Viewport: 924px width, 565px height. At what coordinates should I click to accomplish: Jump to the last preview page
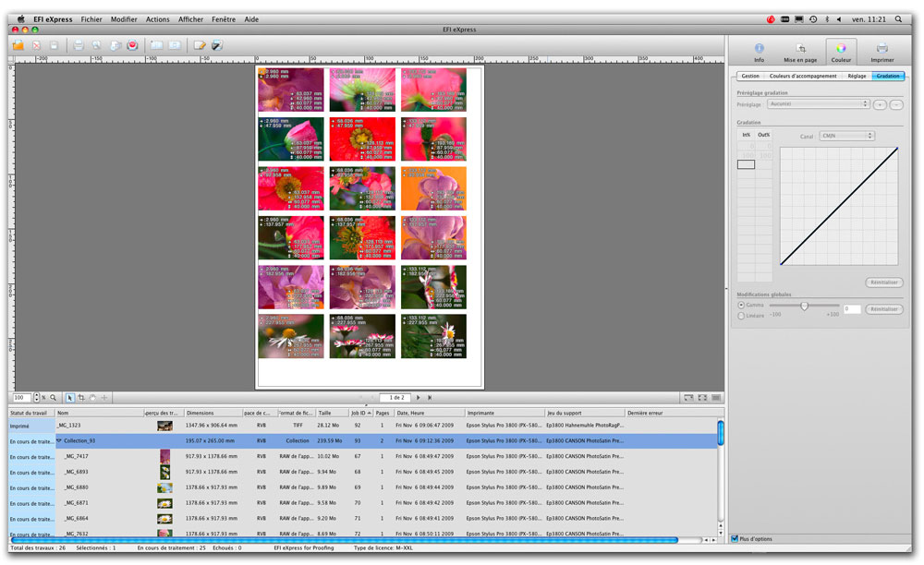[430, 398]
